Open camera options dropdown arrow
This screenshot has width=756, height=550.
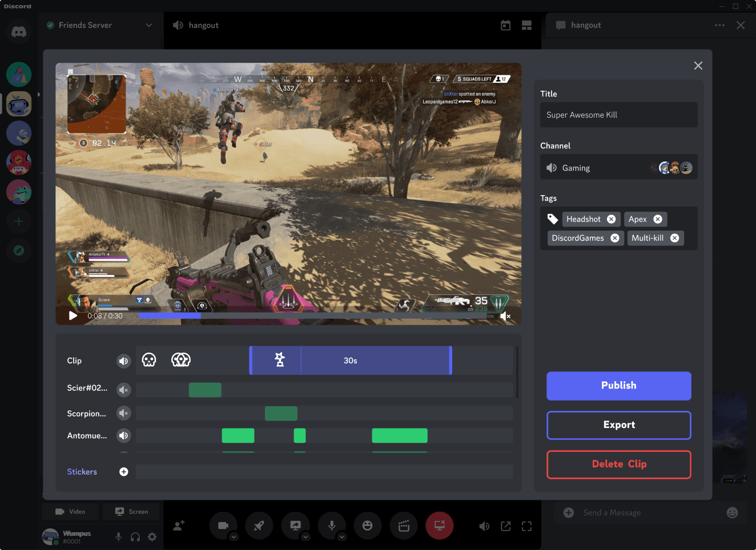pos(234,537)
